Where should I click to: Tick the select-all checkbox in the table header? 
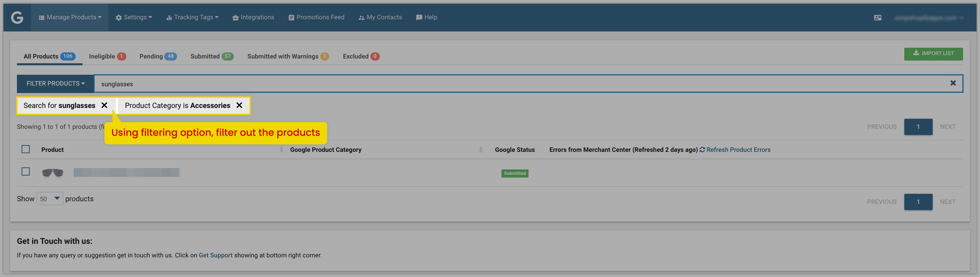[25, 149]
